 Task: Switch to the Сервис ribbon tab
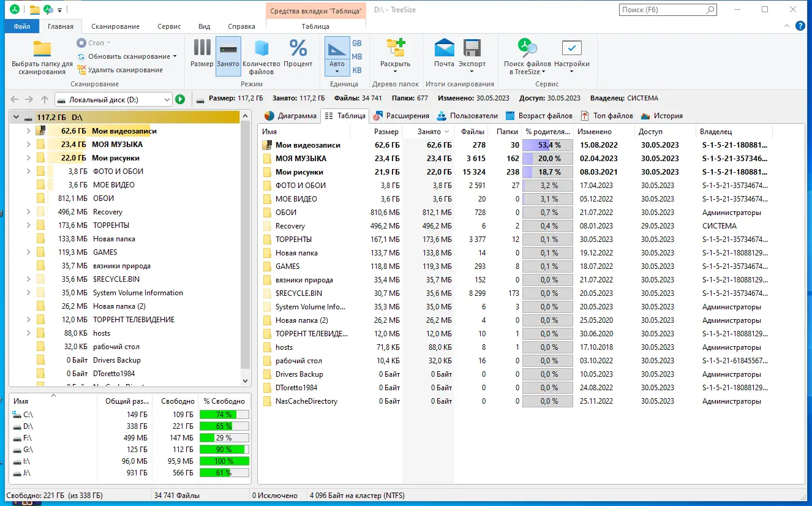coord(169,26)
